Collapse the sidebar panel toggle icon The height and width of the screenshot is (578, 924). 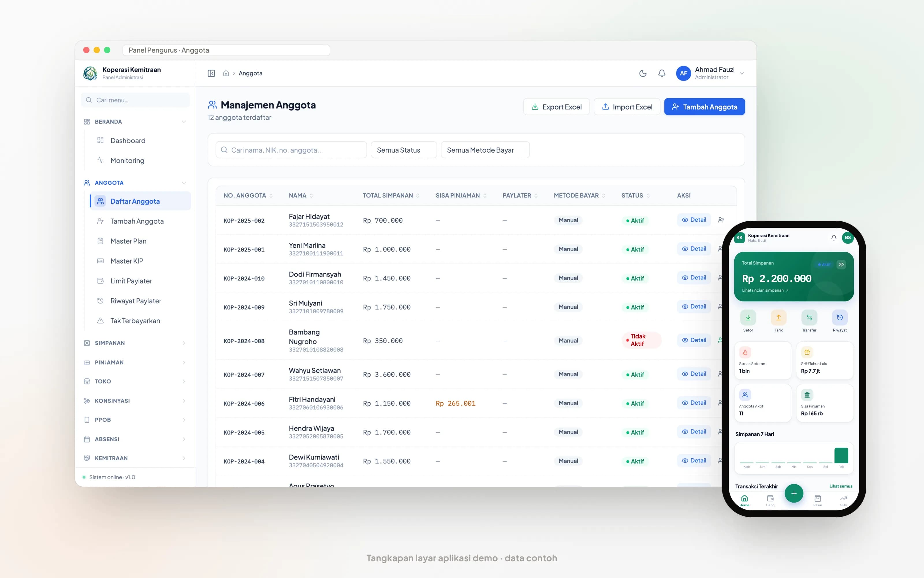click(x=211, y=73)
